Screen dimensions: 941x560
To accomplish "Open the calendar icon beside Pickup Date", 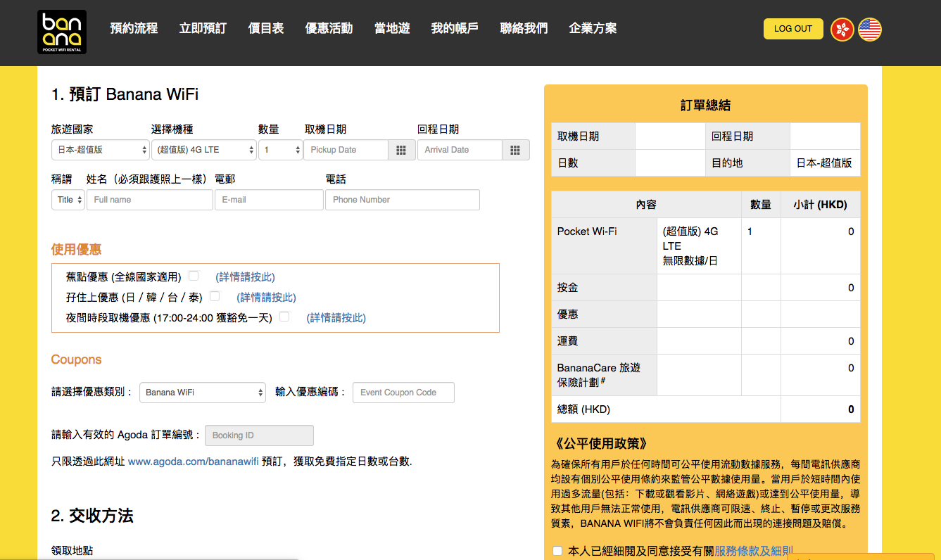I will pos(401,150).
